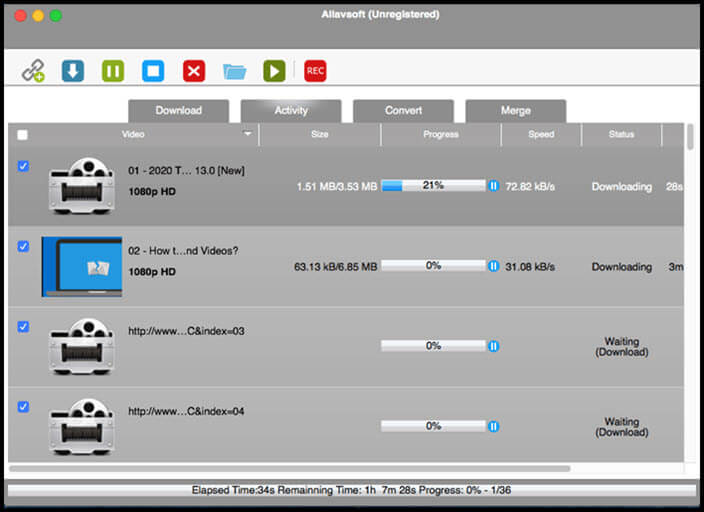This screenshot has width=704, height=512.
Task: Select film reel thumbnail of index=03 item
Action: pyautogui.click(x=82, y=346)
